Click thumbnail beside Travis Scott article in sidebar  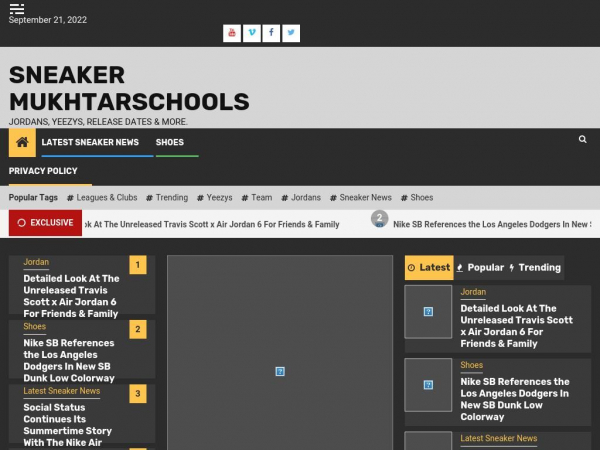[428, 311]
